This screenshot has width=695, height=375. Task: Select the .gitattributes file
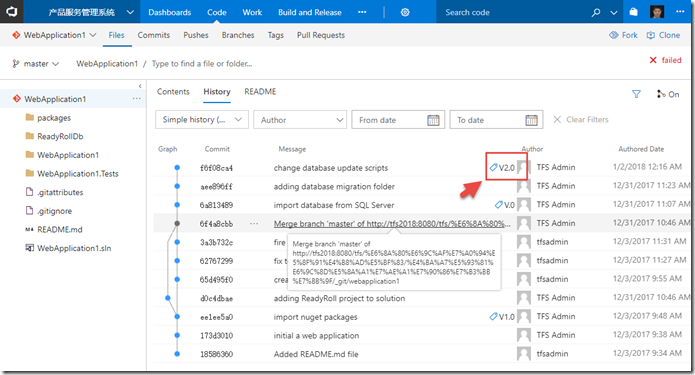click(60, 192)
